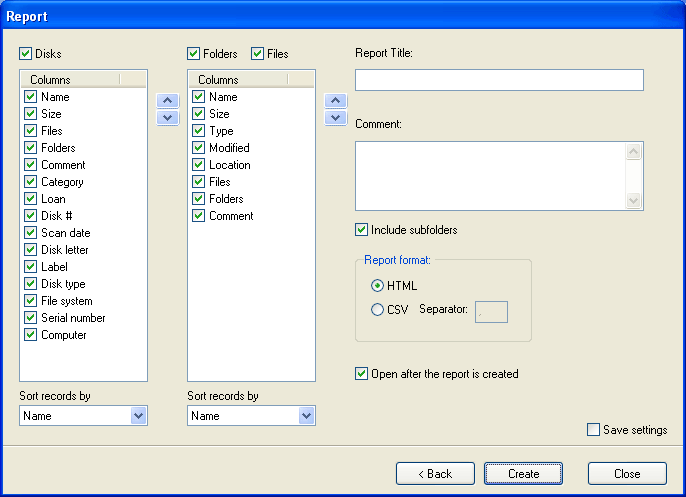Click move-down arrow beside Folders columns list
Screen dimensions: 686x497
(x=336, y=117)
